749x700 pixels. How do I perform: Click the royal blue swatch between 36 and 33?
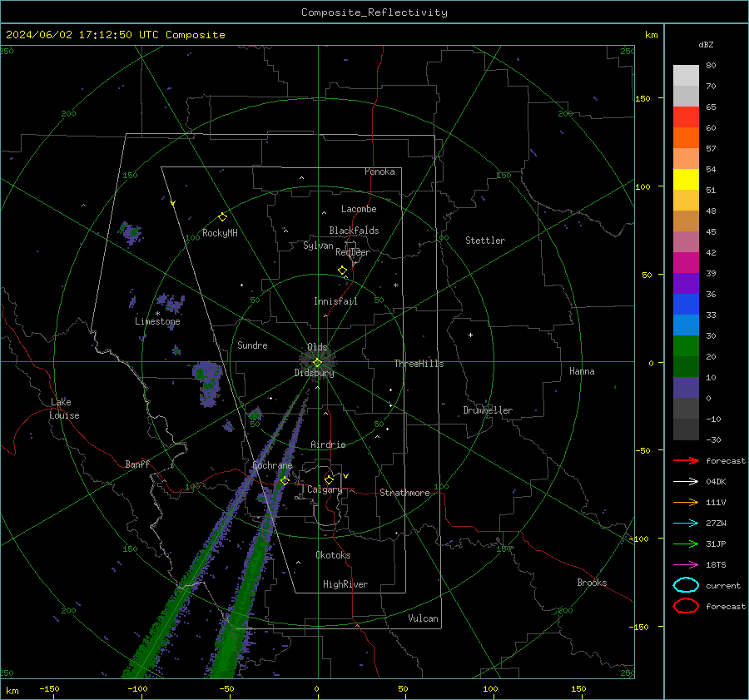coord(686,304)
